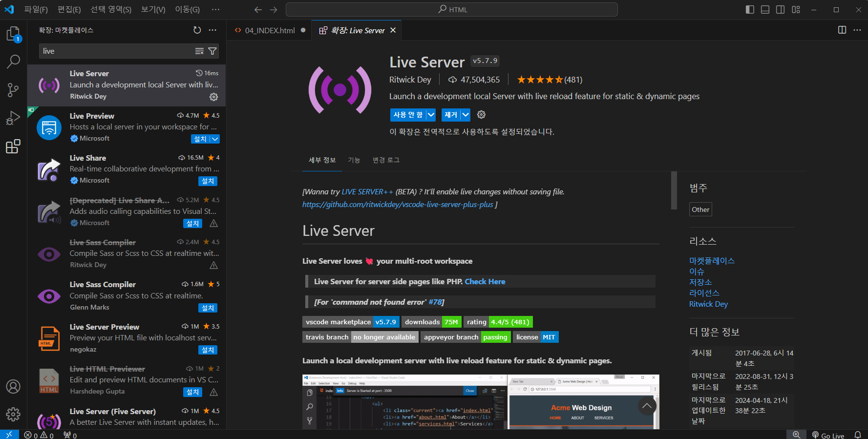This screenshot has width=868, height=439.
Task: Open the 보기(V) menu
Action: click(153, 10)
